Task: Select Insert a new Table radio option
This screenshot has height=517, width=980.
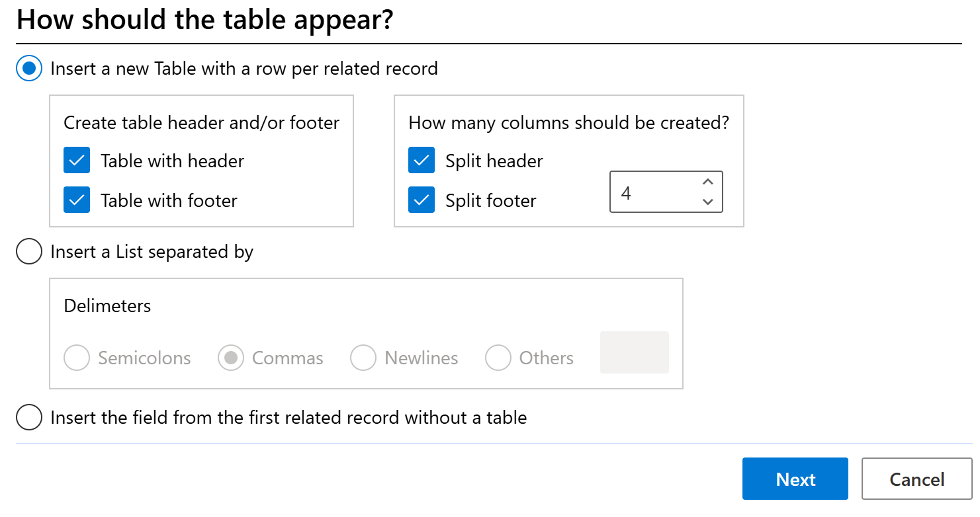Action: click(29, 69)
